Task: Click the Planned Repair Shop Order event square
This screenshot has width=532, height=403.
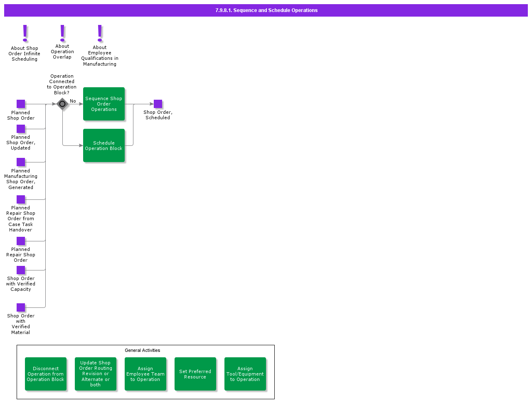Action: click(21, 241)
